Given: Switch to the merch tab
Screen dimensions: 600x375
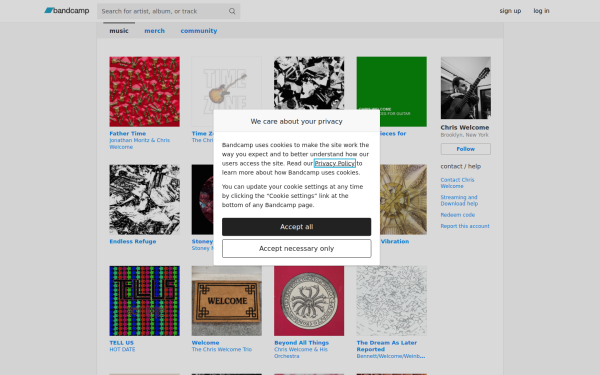Looking at the screenshot, I should 154,31.
